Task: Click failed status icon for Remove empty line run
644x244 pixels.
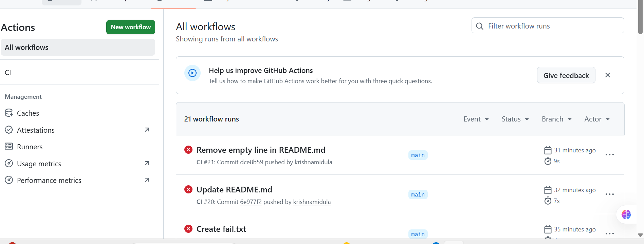Action: click(x=188, y=150)
